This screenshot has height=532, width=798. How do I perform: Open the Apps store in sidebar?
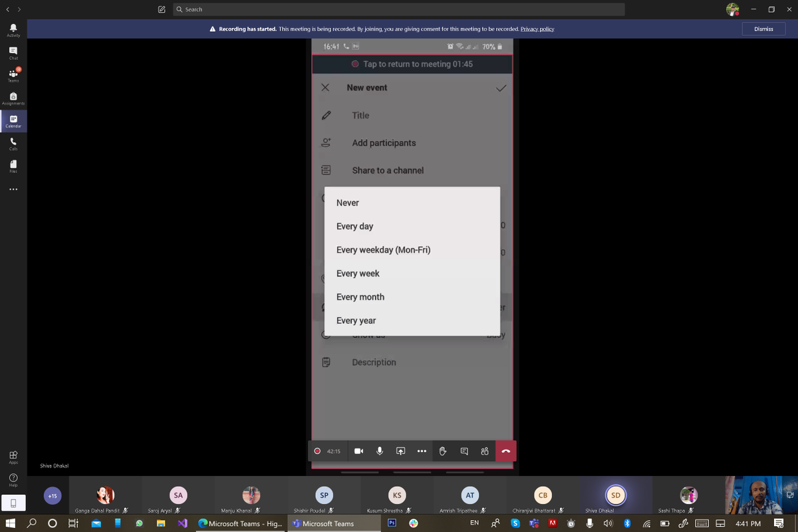point(13,457)
